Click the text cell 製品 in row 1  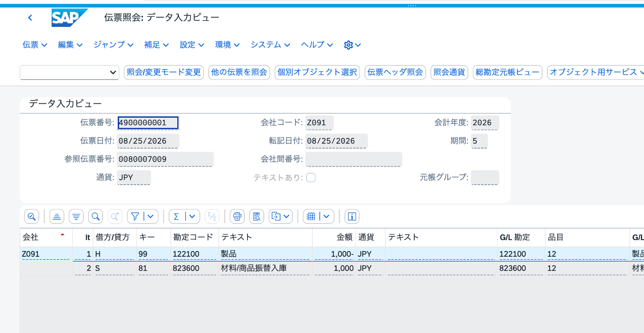coord(265,254)
